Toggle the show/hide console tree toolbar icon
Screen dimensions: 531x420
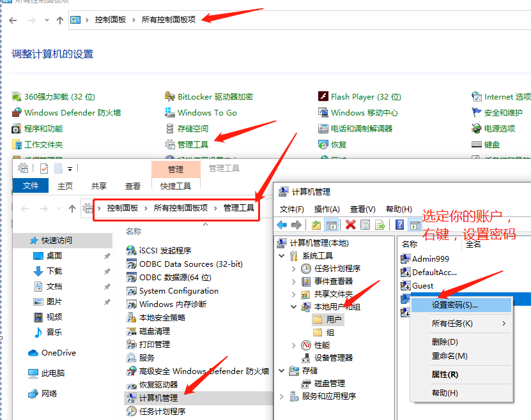point(331,225)
